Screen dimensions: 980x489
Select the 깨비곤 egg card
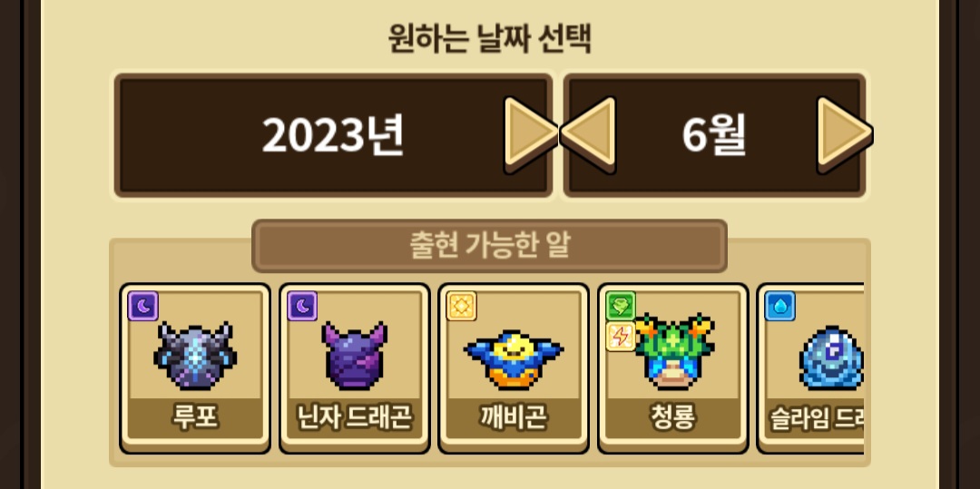tap(514, 368)
